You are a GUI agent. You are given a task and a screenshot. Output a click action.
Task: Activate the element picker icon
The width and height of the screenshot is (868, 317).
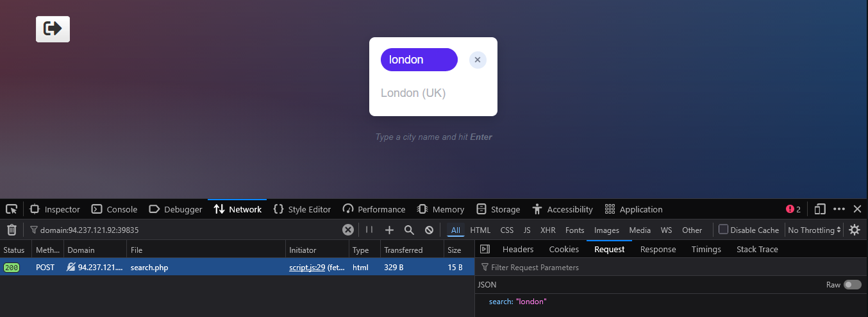coord(12,209)
